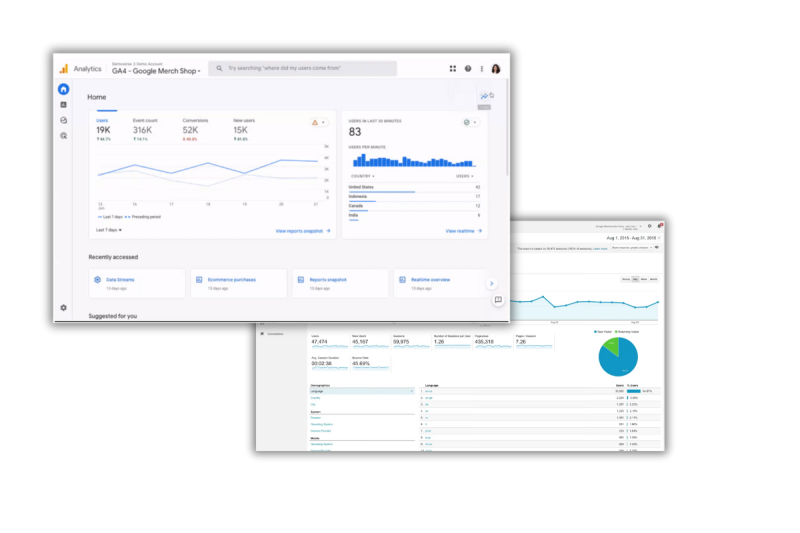The height and width of the screenshot is (533, 800).
Task: Click the help question mark icon
Action: (x=468, y=68)
